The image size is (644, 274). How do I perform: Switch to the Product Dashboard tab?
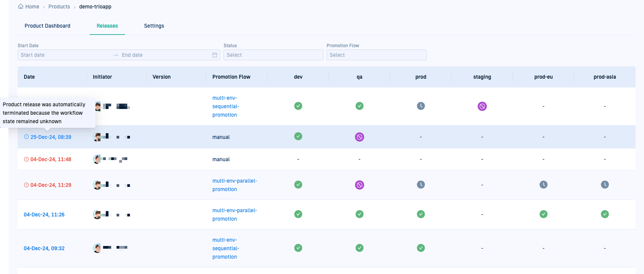[x=48, y=26]
